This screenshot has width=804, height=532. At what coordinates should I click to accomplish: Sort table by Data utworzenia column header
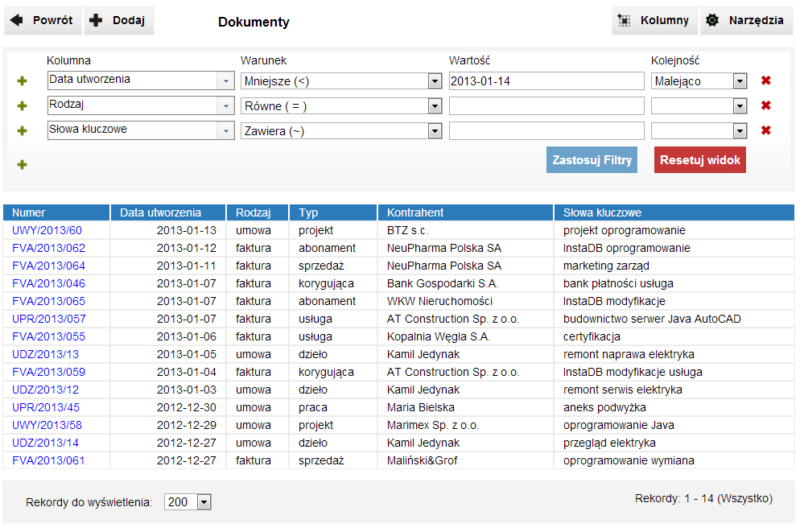click(160, 212)
